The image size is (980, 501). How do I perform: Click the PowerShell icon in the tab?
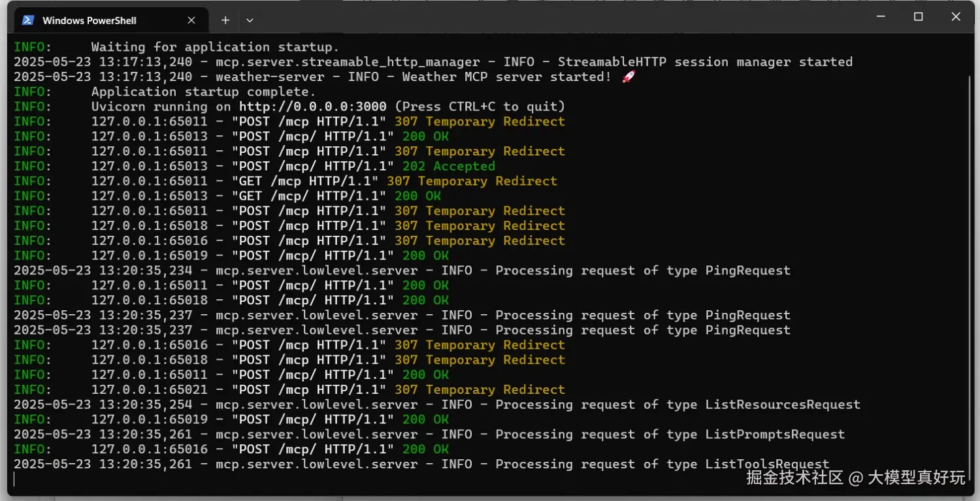coord(28,20)
